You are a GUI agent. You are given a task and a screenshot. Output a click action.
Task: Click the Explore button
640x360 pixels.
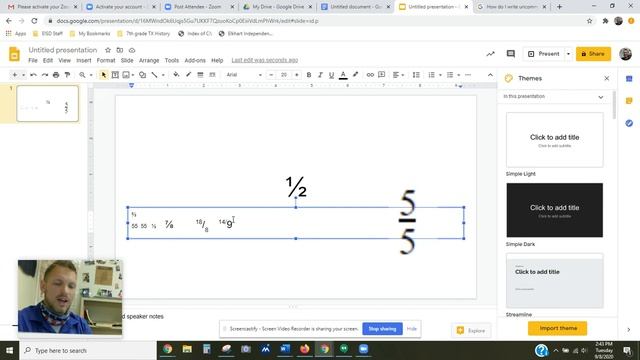coord(471,331)
